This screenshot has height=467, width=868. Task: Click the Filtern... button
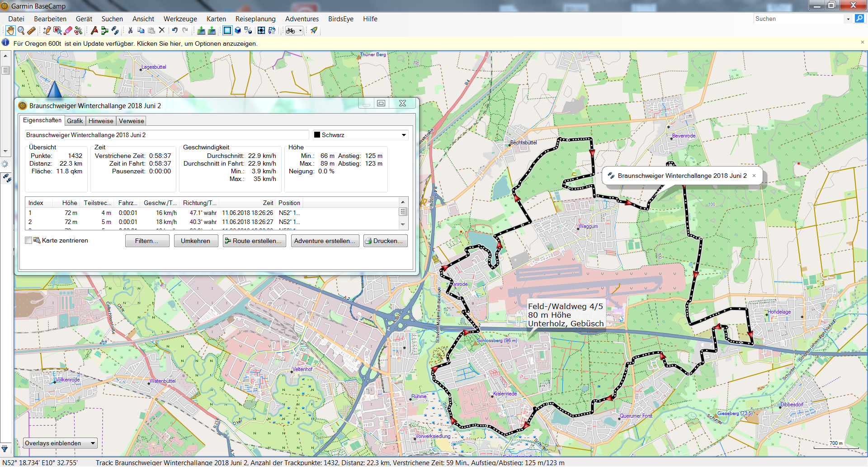click(x=147, y=241)
